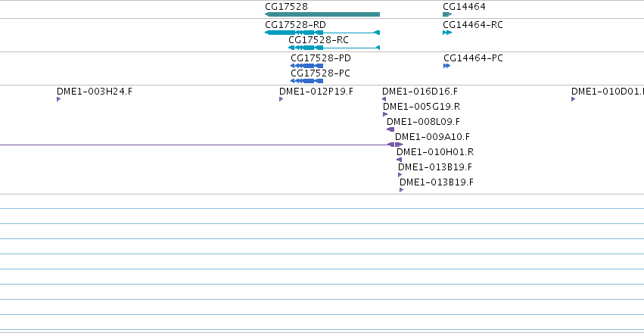Select the block glyph under DME1-008L09.F
Viewport: 644px width, 333px height.
390,129
